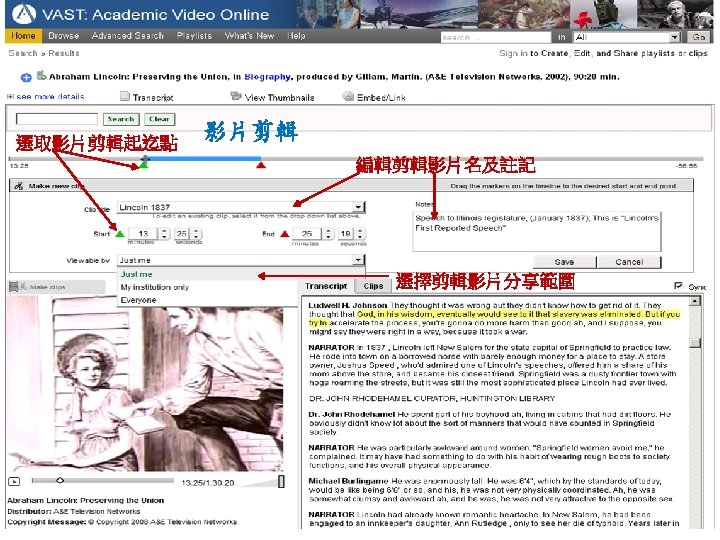Click green start marker on timeline
The image size is (720, 540).
pyautogui.click(x=144, y=164)
